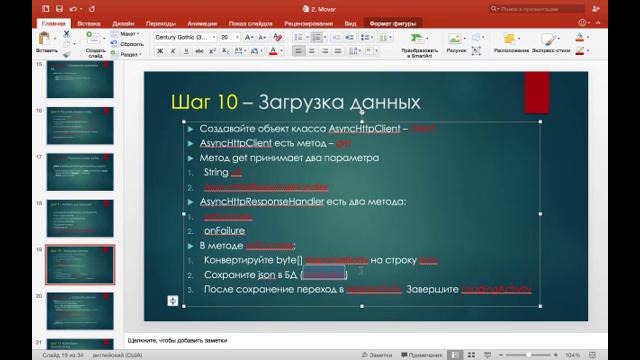Click the search presentation field
Viewport: 640px width, 360px height.
537,9
